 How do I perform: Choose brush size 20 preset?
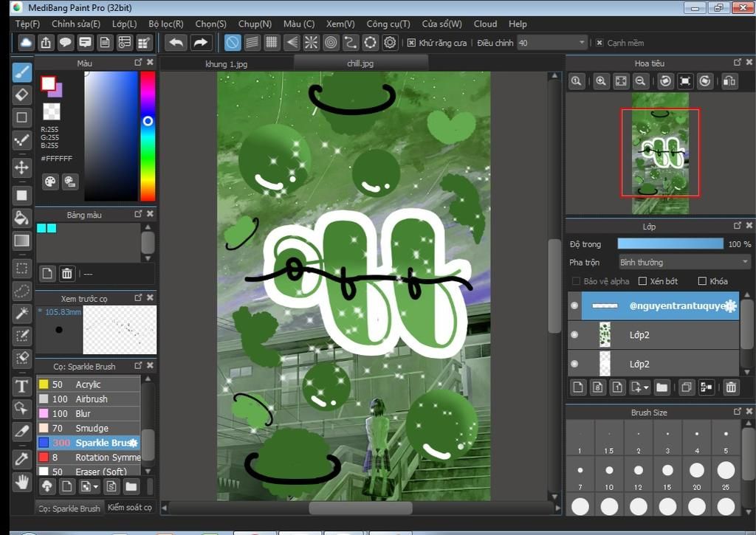697,474
